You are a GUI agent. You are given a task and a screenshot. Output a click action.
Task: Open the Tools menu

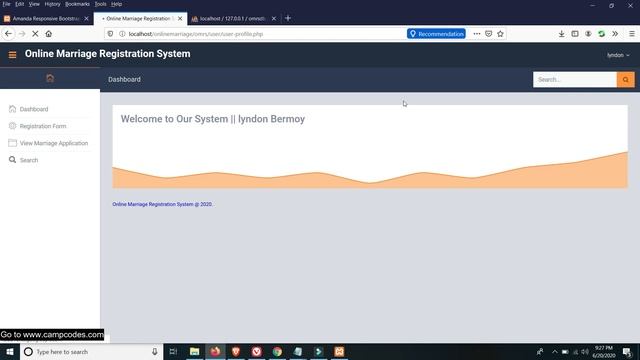pos(100,4)
